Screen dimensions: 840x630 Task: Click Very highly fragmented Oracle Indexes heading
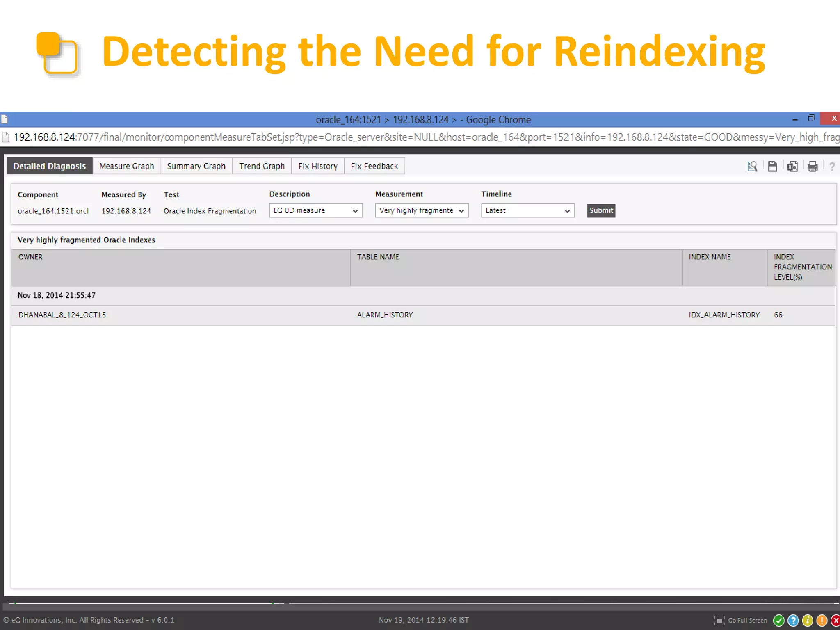pyautogui.click(x=86, y=240)
